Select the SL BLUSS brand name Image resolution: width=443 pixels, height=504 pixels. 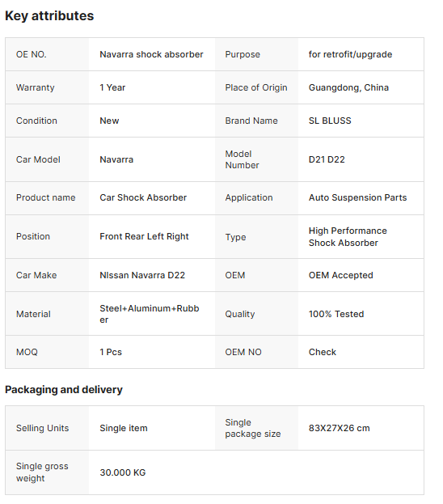(x=330, y=121)
